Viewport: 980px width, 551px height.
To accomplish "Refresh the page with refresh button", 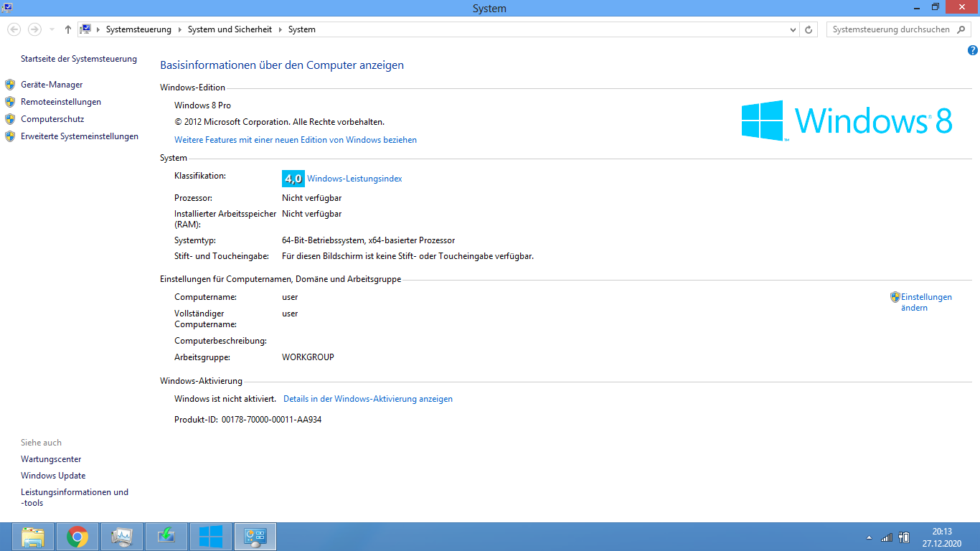I will click(x=809, y=29).
